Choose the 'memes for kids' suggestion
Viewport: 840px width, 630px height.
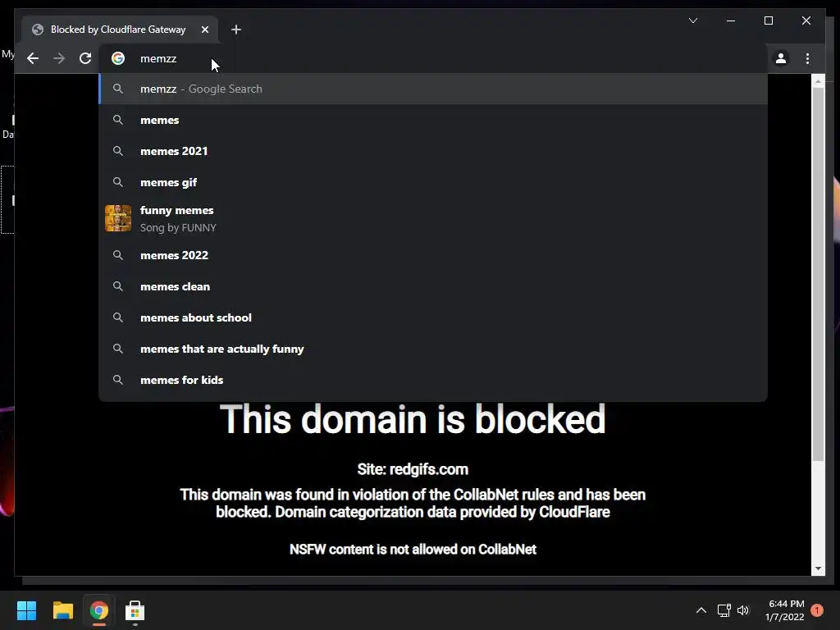(x=433, y=379)
